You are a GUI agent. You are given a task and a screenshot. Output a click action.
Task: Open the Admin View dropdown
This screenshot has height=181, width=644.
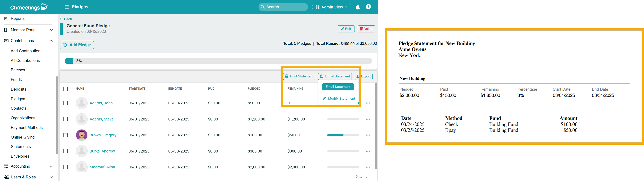click(x=331, y=7)
